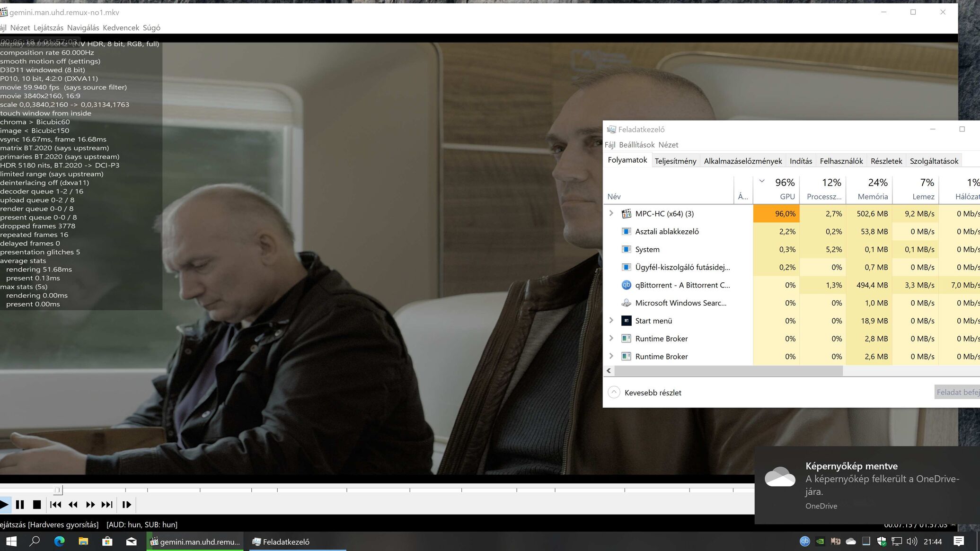This screenshot has width=980, height=551.
Task: Click the Play button in MPC-HC
Action: (x=4, y=505)
